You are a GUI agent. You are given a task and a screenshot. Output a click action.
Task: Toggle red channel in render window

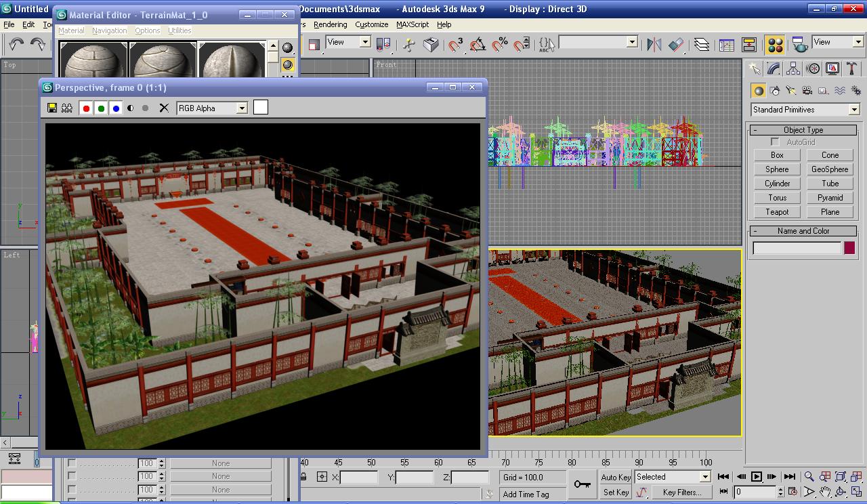86,108
